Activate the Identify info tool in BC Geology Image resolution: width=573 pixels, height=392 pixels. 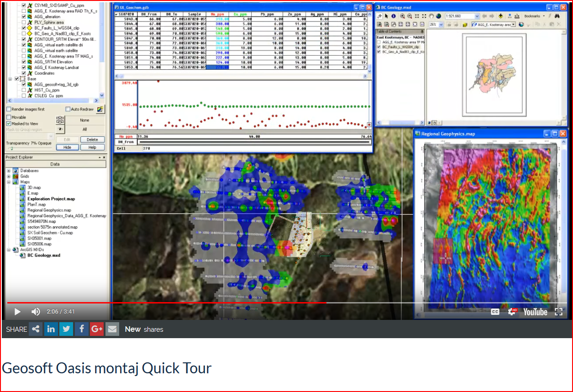click(x=394, y=16)
